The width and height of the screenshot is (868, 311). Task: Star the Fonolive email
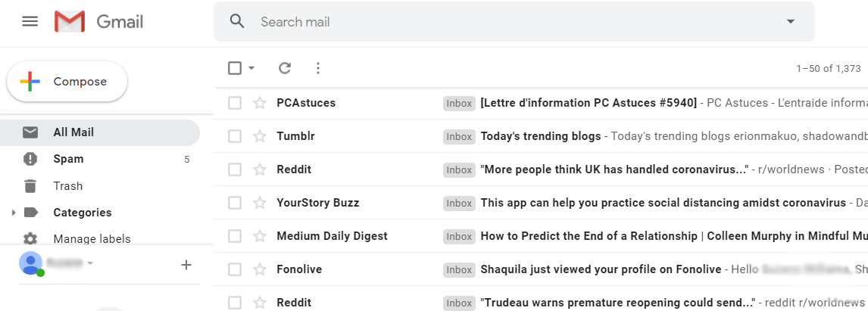coord(260,269)
